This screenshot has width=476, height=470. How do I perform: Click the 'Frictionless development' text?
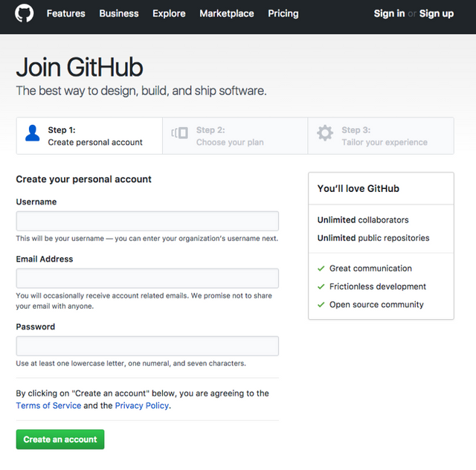coord(378,286)
